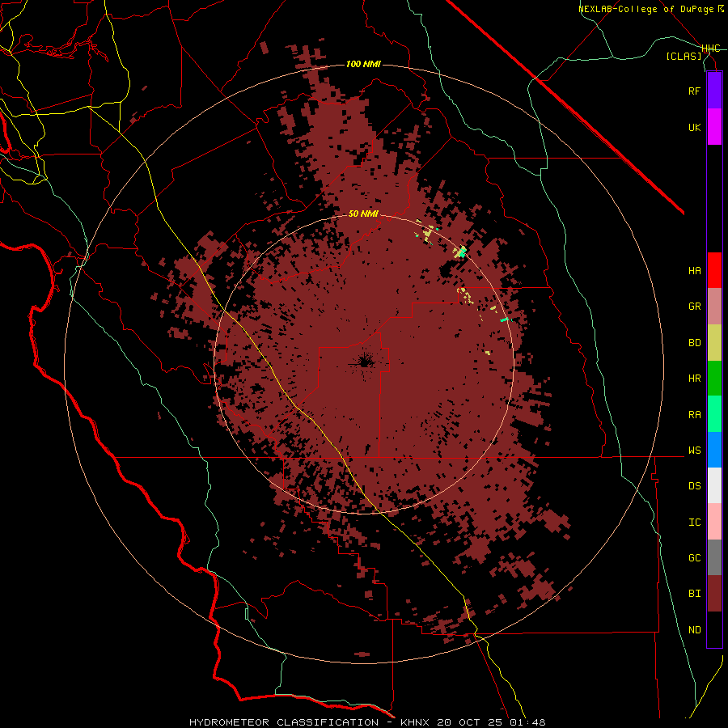Click the radar site center point
This screenshot has width=728, height=728.
[365, 364]
